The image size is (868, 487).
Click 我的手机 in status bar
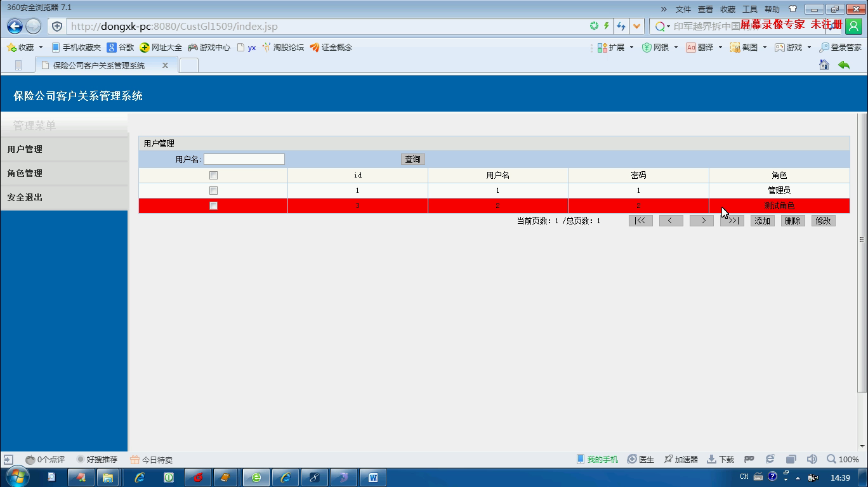tap(597, 459)
